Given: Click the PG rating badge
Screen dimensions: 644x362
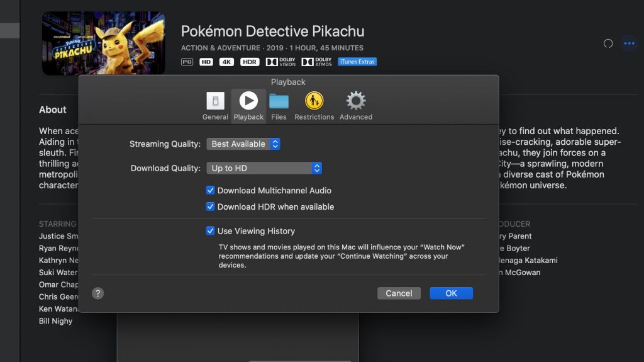Looking at the screenshot, I should (x=187, y=62).
